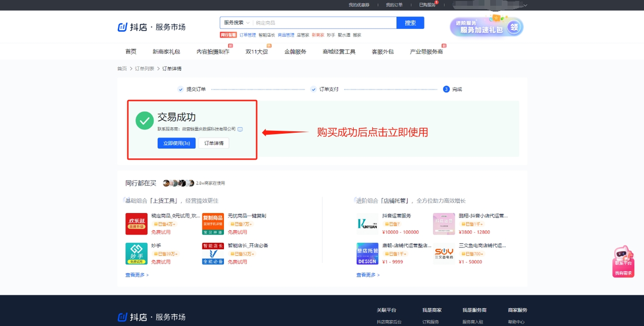Open the 妙手 teal product icon
This screenshot has height=326, width=644.
pos(136,253)
